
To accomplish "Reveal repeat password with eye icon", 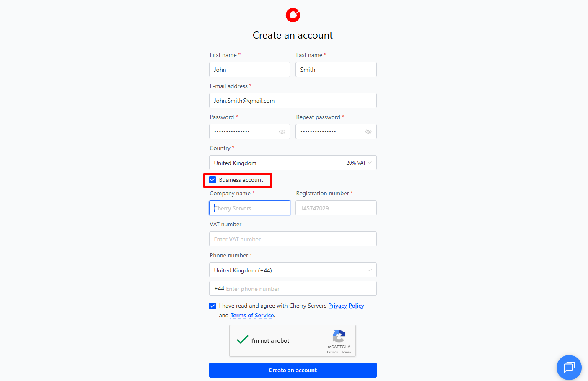I will (x=368, y=132).
